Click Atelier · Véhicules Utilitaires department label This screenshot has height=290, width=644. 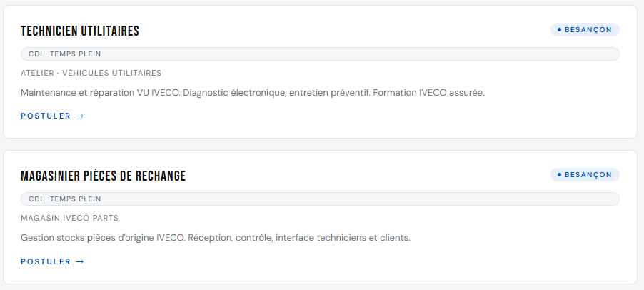tap(91, 73)
